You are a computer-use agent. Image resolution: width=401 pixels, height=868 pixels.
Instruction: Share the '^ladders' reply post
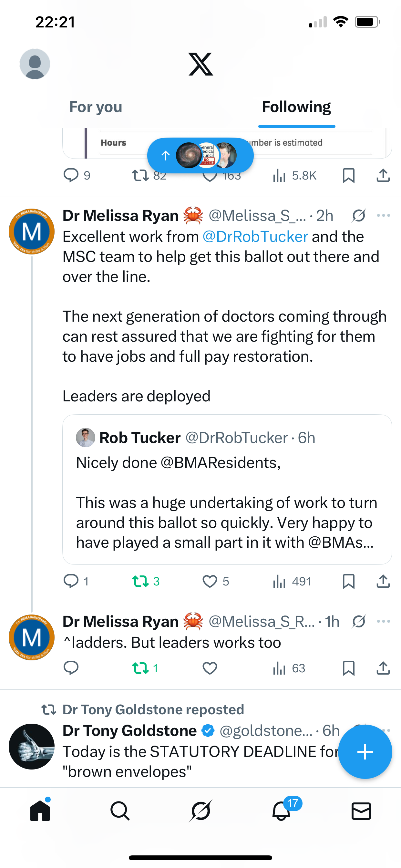click(x=383, y=668)
